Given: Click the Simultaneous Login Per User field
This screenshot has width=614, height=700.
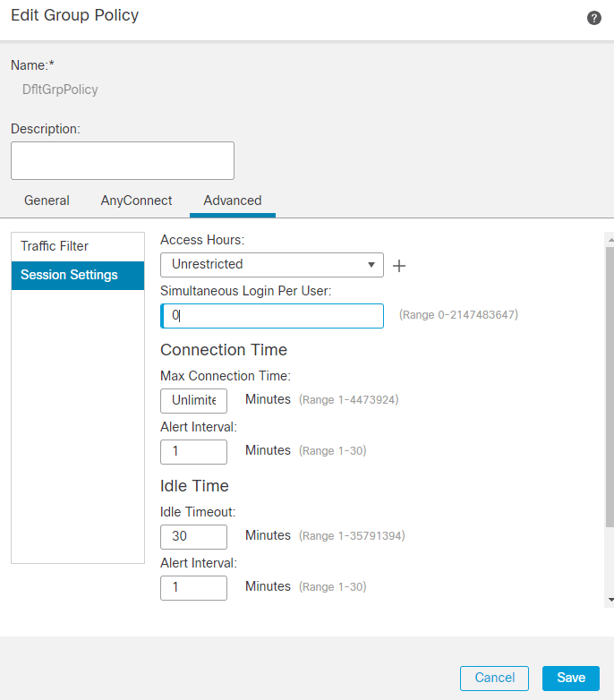Looking at the screenshot, I should click(272, 316).
